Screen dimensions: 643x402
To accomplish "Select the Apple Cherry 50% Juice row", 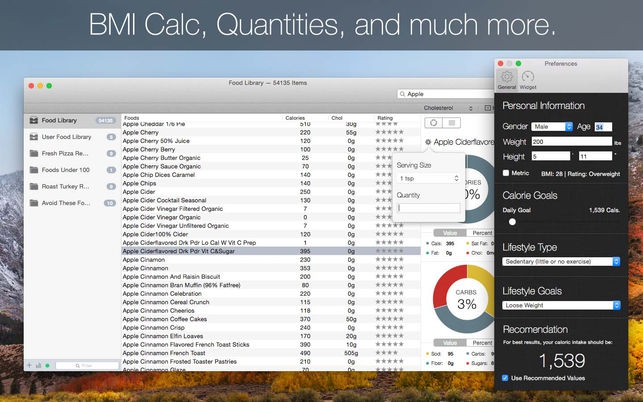I will click(271, 141).
